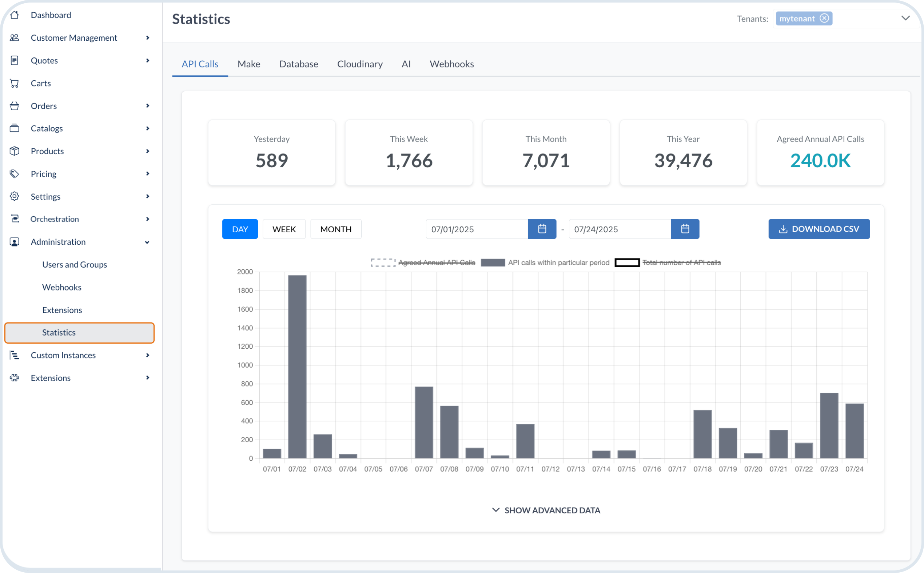Image resolution: width=924 pixels, height=573 pixels.
Task: Click the Pricing tag icon
Action: 15,174
